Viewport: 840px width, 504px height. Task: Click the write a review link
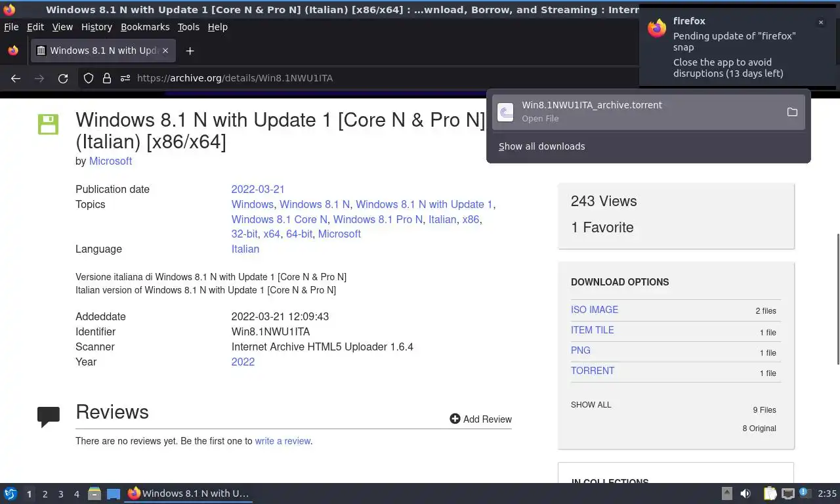(283, 441)
